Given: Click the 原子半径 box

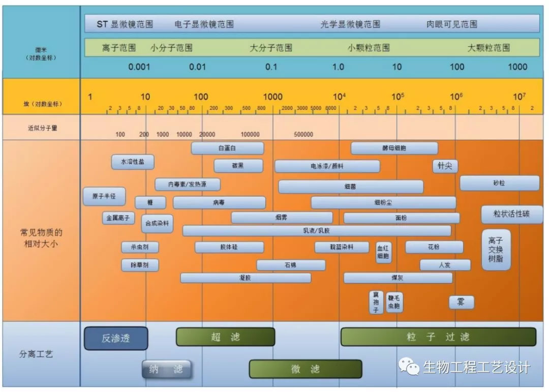Looking at the screenshot, I should 104,197.
